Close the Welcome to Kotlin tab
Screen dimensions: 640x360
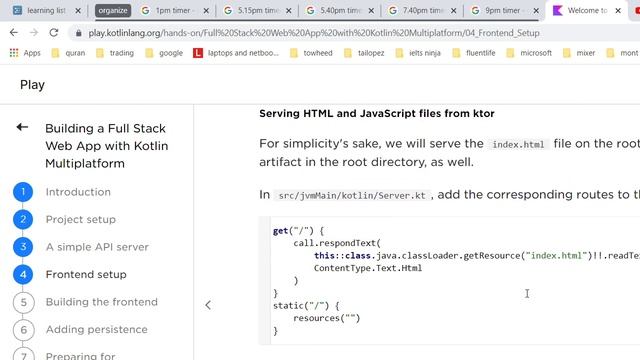618,11
